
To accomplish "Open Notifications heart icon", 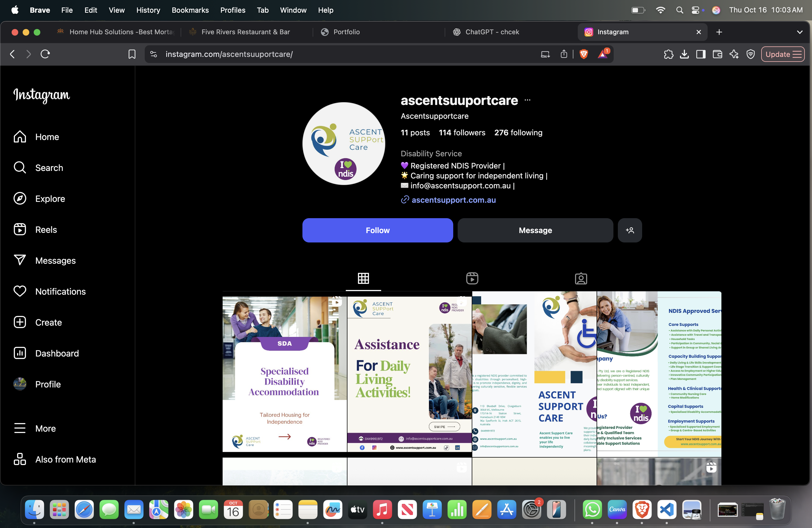I will [20, 291].
